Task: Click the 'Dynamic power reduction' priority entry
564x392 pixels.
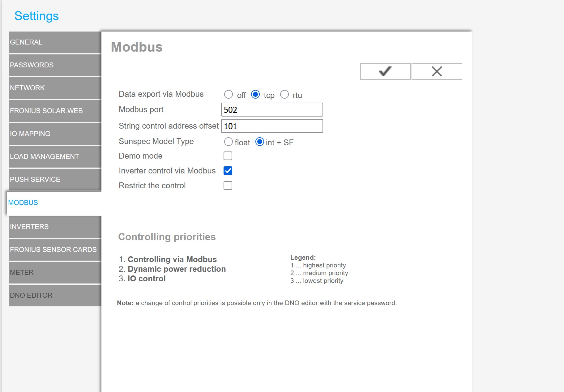Action: point(177,269)
